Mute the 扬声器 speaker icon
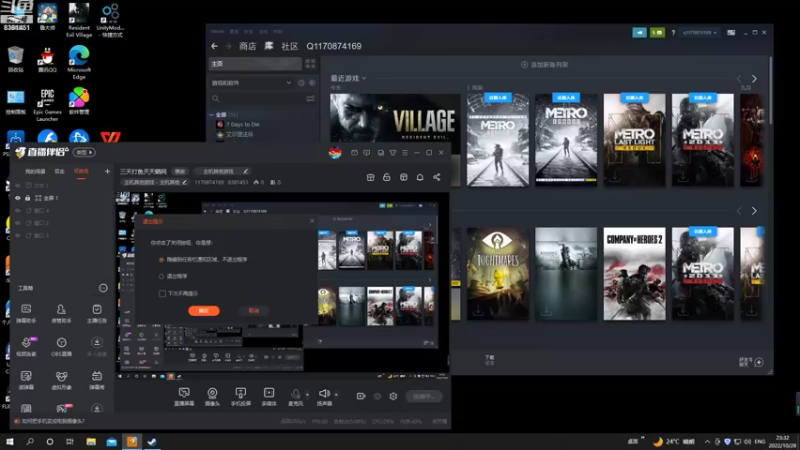The height and width of the screenshot is (450, 800). click(324, 393)
